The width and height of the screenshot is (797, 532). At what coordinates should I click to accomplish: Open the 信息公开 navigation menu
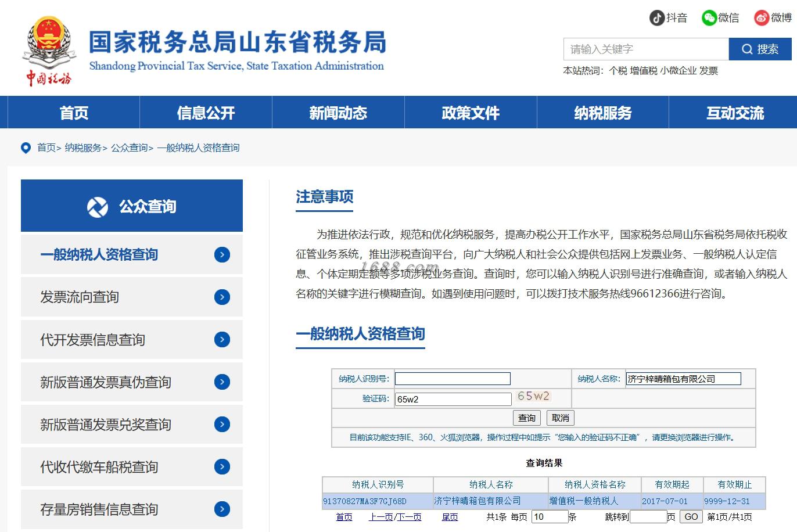click(x=206, y=113)
